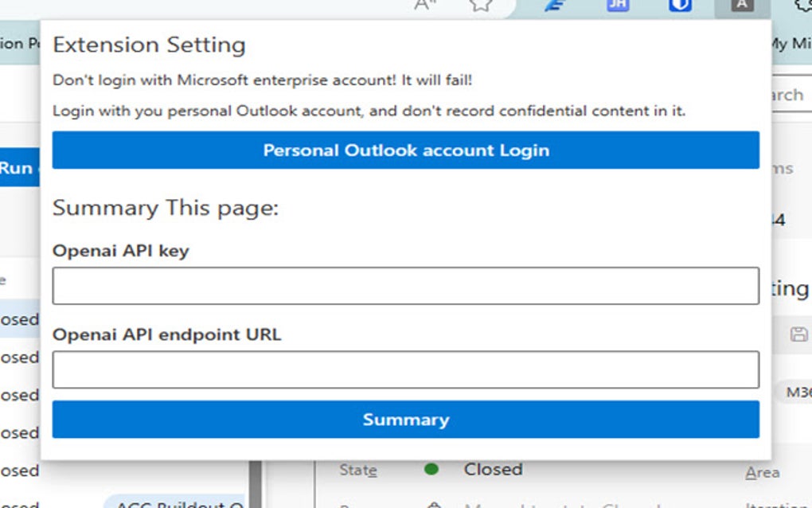812x508 pixels.
Task: Click the M36 tag pill
Action: (797, 392)
